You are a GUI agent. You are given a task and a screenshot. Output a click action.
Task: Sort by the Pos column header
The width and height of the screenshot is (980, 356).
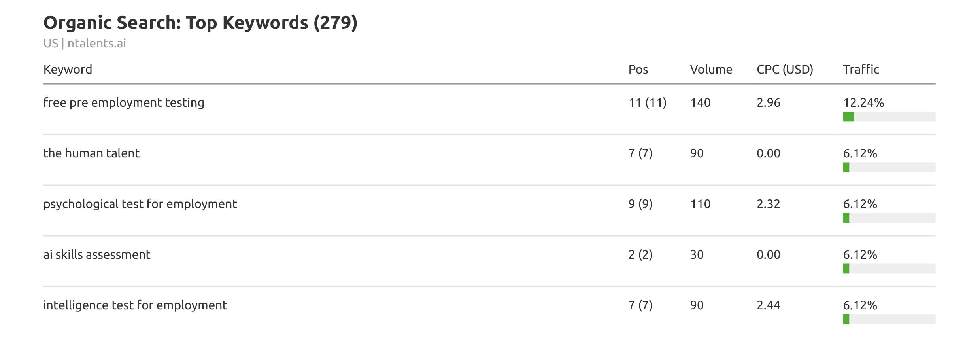coord(638,70)
